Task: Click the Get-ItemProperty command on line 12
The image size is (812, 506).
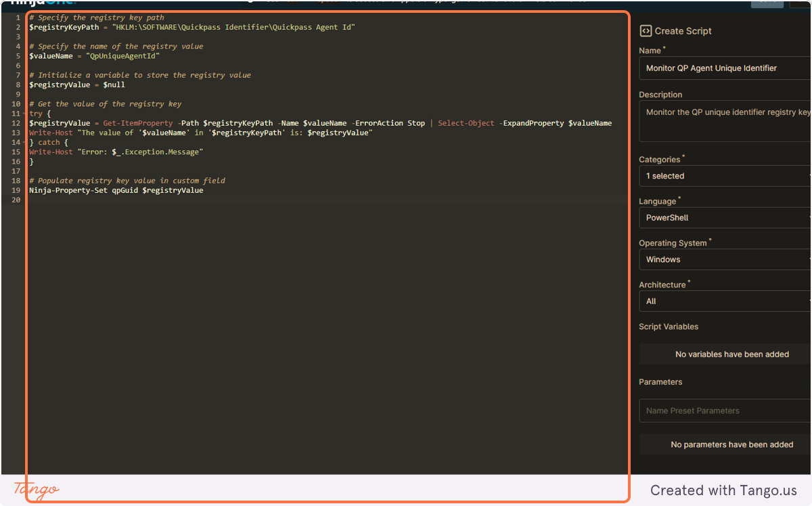Action: tap(138, 123)
